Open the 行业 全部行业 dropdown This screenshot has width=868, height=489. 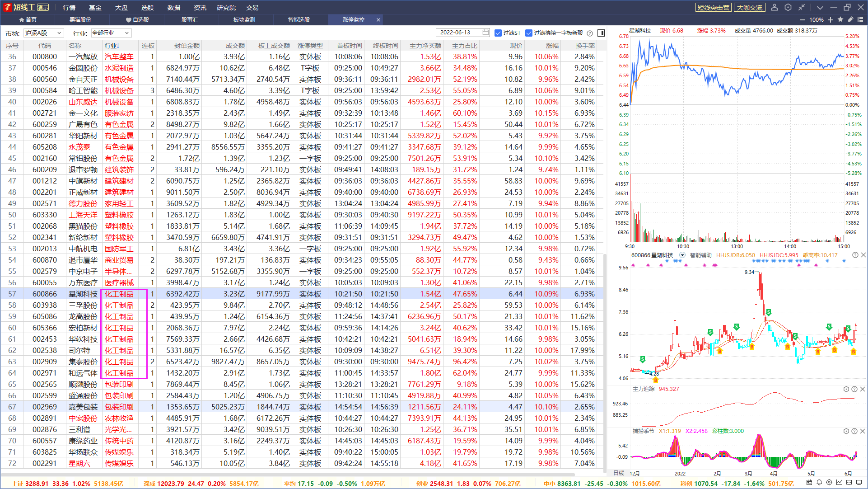point(111,33)
